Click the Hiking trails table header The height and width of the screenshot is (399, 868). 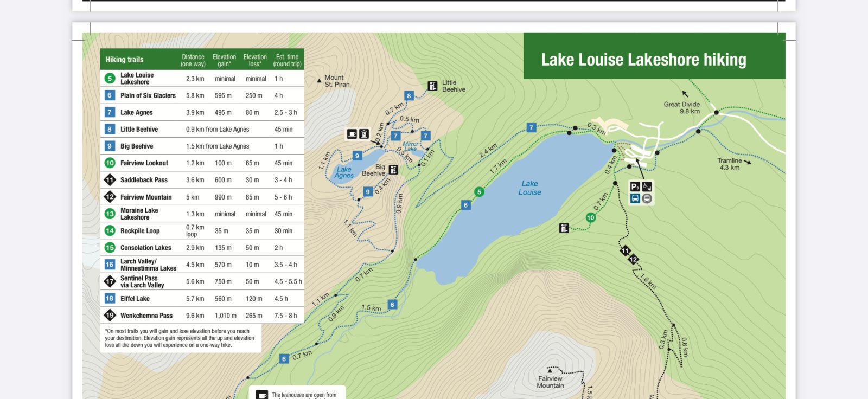125,60
